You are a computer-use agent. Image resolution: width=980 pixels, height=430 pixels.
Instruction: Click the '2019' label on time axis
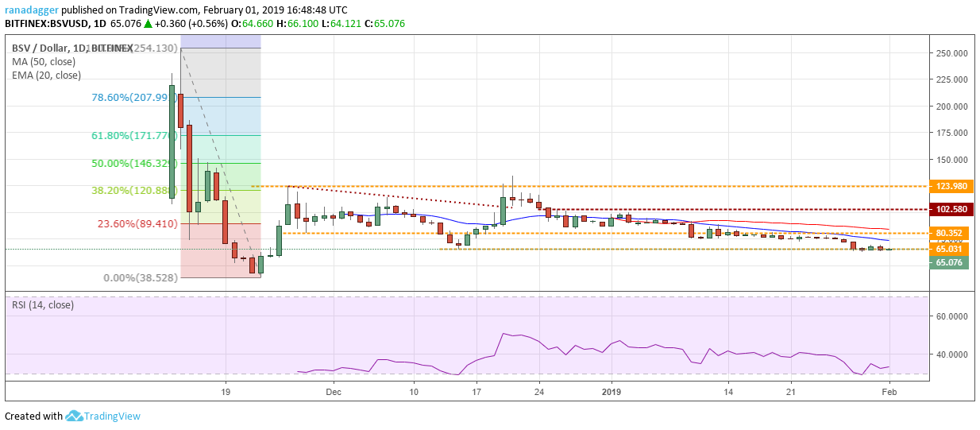611,392
